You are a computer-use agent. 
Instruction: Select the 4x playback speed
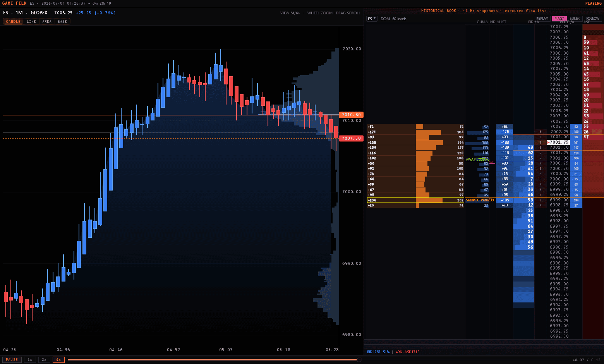(58, 360)
